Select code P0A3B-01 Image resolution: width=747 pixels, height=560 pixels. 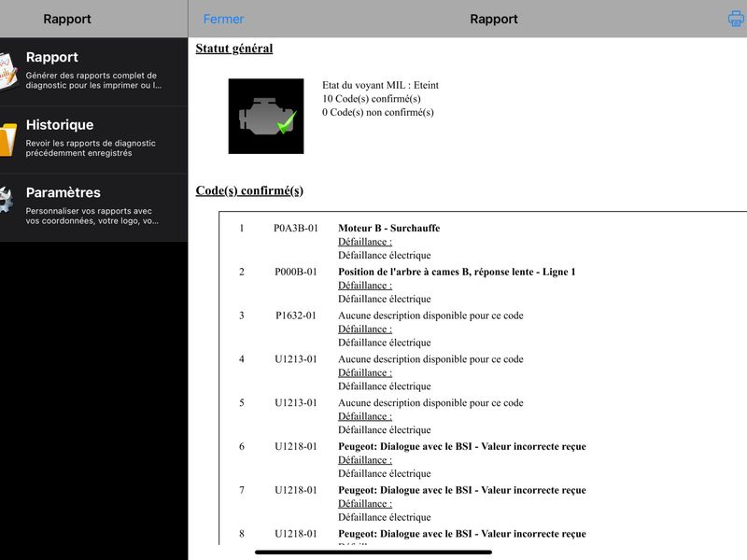click(295, 228)
